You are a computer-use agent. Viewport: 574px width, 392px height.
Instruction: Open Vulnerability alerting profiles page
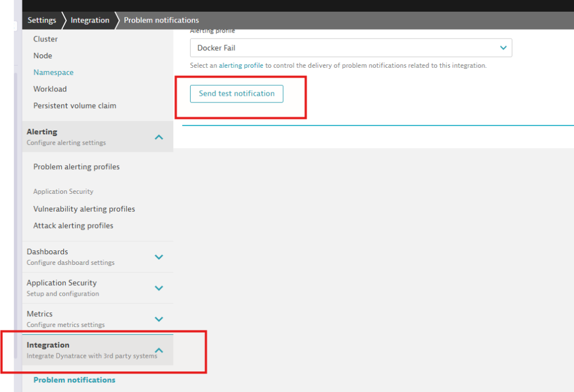tap(84, 209)
